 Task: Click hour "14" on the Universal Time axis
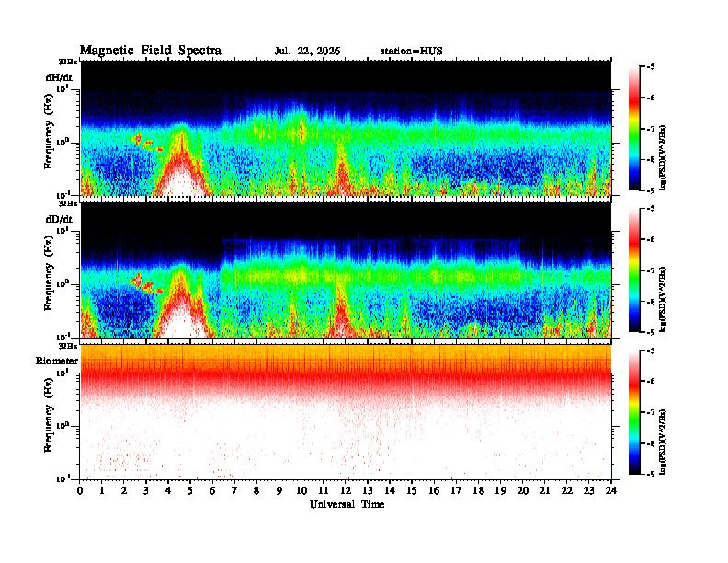390,490
